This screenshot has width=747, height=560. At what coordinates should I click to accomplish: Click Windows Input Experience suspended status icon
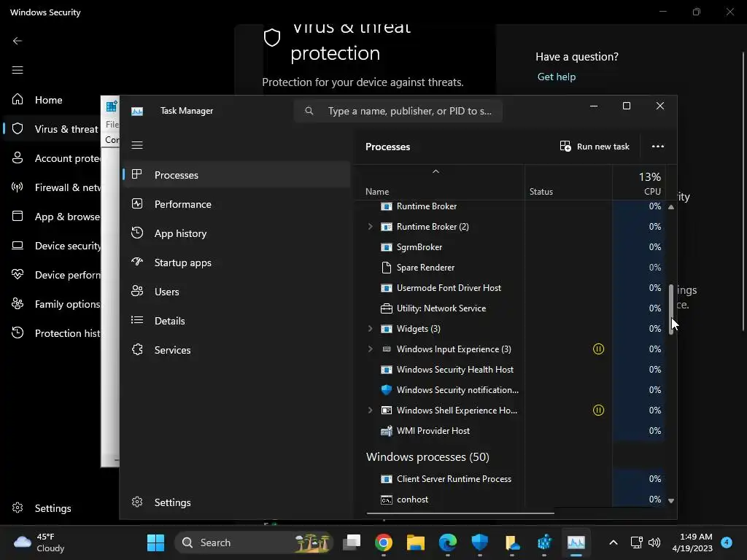[598, 349]
